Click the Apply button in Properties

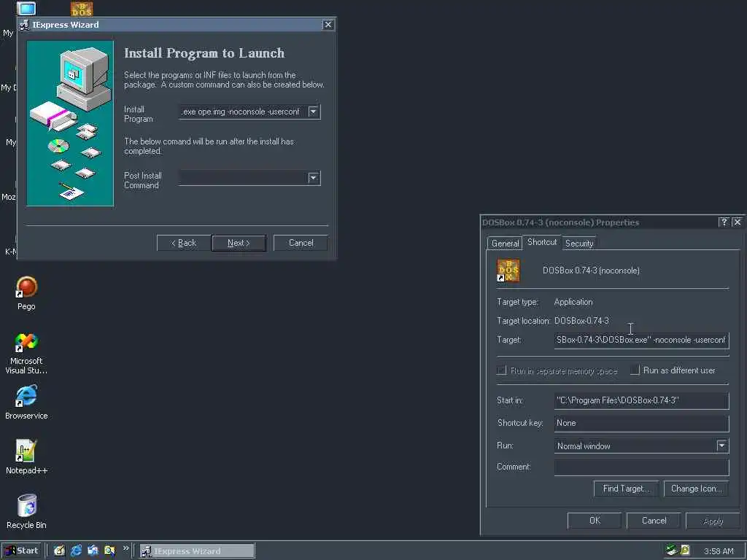713,521
